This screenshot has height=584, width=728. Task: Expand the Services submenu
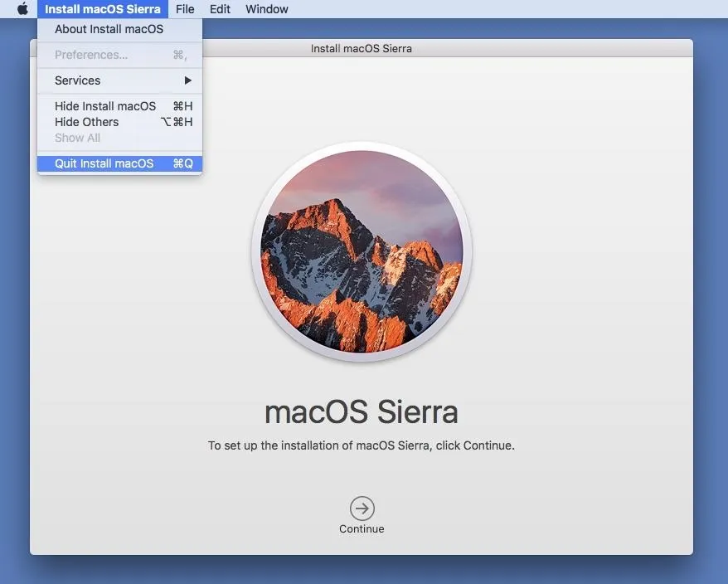point(119,80)
